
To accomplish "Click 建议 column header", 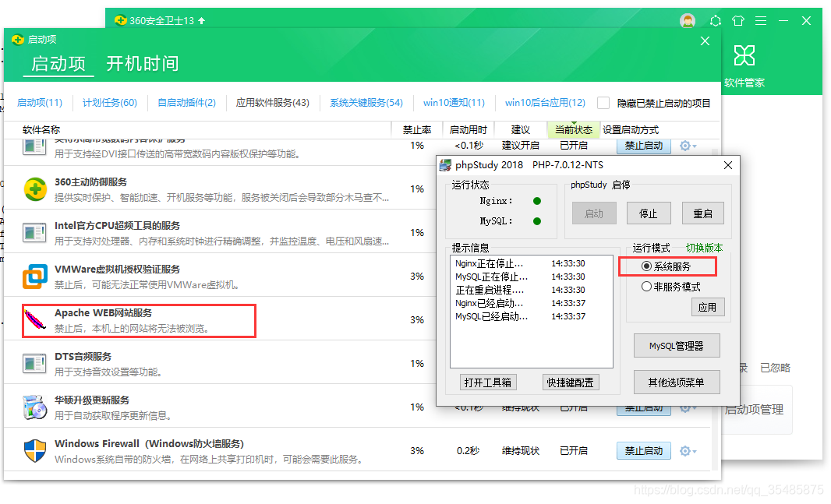I will 521,130.
